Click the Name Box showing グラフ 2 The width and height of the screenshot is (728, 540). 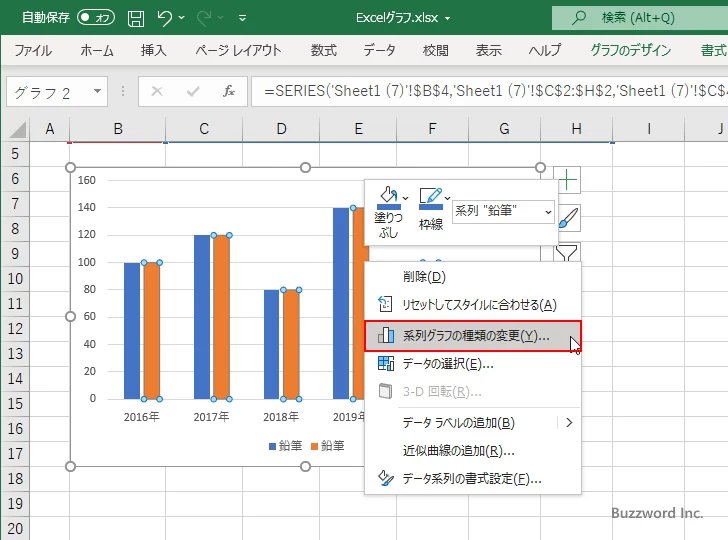50,92
